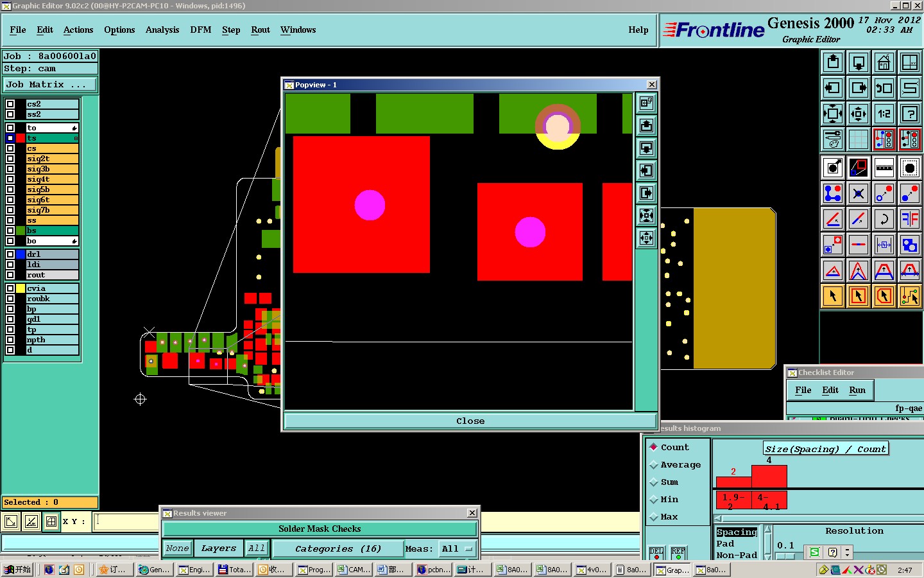The width and height of the screenshot is (924, 578).
Task: Toggle visibility checkbox for layer drl
Action: point(10,254)
